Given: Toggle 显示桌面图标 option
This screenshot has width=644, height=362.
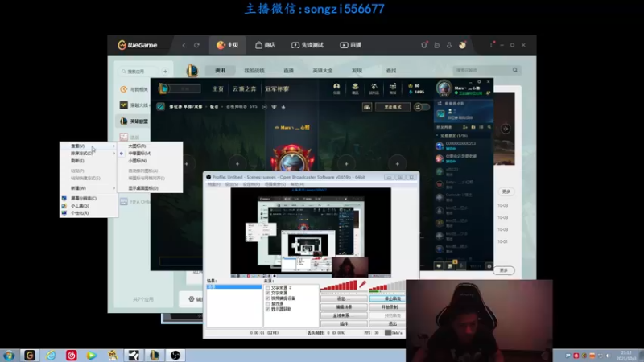Looking at the screenshot, I should tap(143, 188).
